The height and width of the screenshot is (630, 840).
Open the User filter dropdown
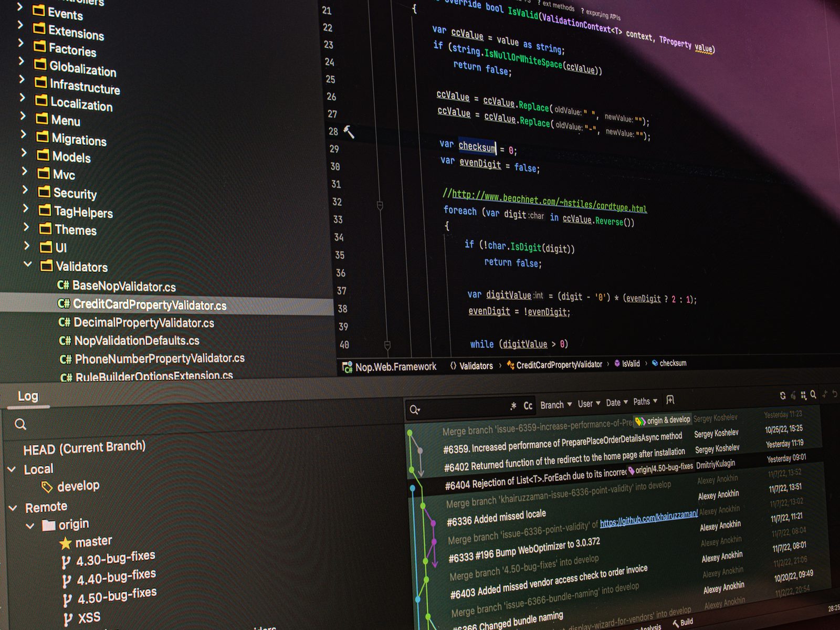pos(589,404)
